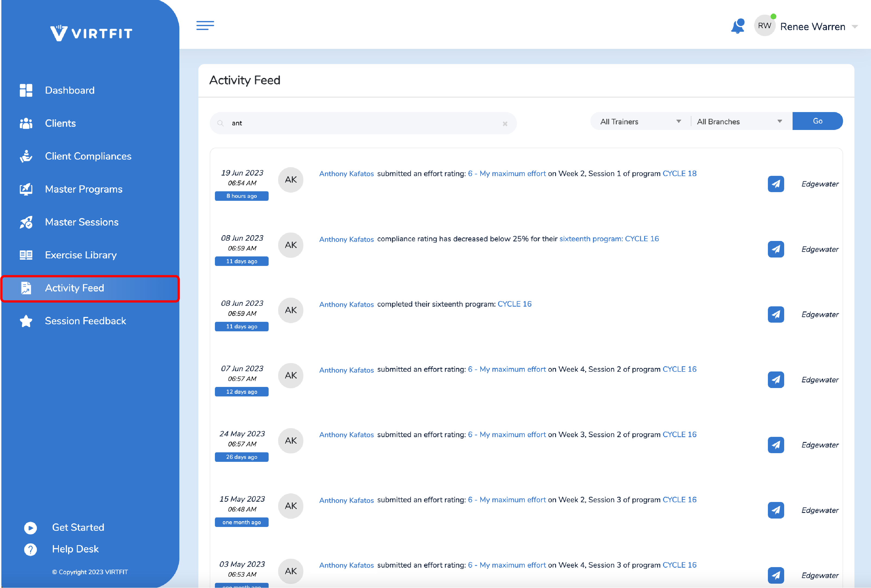The width and height of the screenshot is (871, 588).
Task: Click send icon for 15 May 2023 entry
Action: (x=776, y=510)
